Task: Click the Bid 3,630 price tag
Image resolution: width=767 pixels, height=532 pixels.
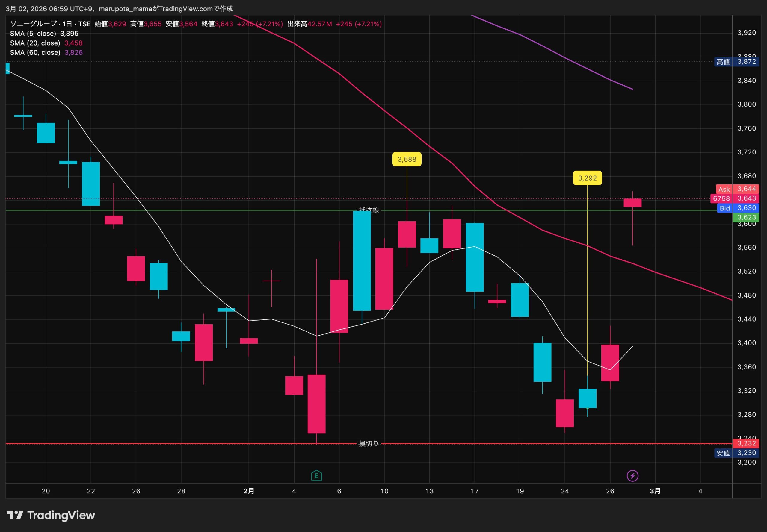Action: 738,208
